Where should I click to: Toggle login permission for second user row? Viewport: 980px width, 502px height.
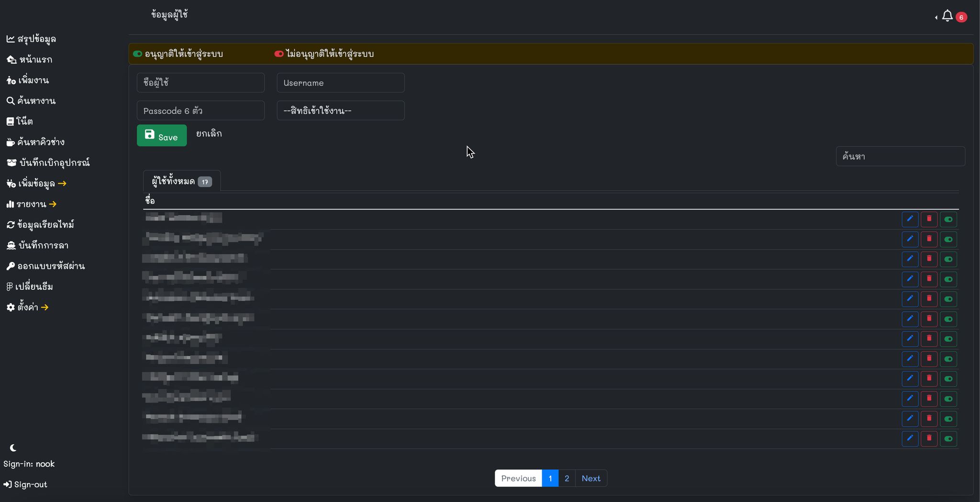coord(948,240)
